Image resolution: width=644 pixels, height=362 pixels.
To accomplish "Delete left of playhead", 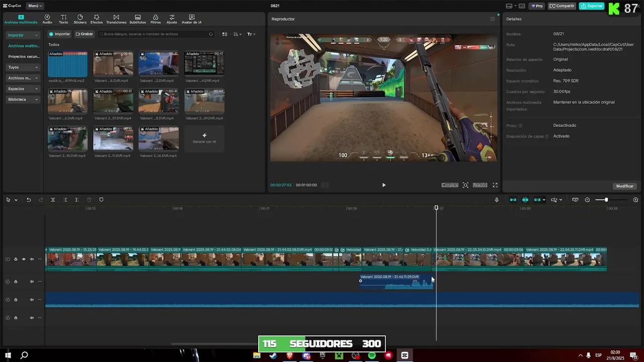I will (65, 200).
